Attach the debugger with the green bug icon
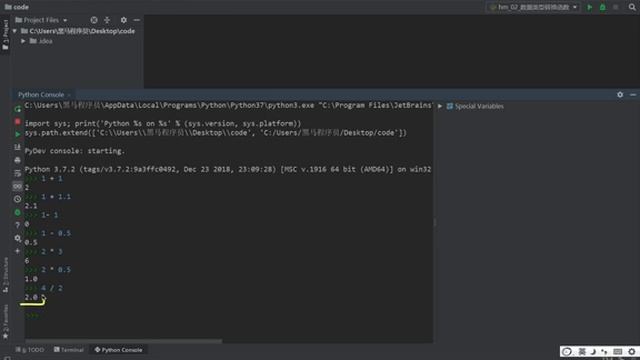640x360 pixels. [x=18, y=212]
